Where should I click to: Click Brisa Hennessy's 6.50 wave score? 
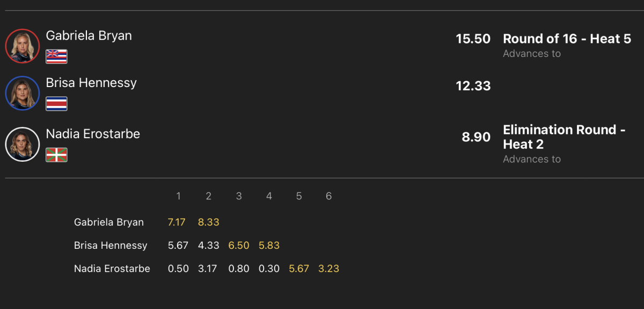point(239,245)
